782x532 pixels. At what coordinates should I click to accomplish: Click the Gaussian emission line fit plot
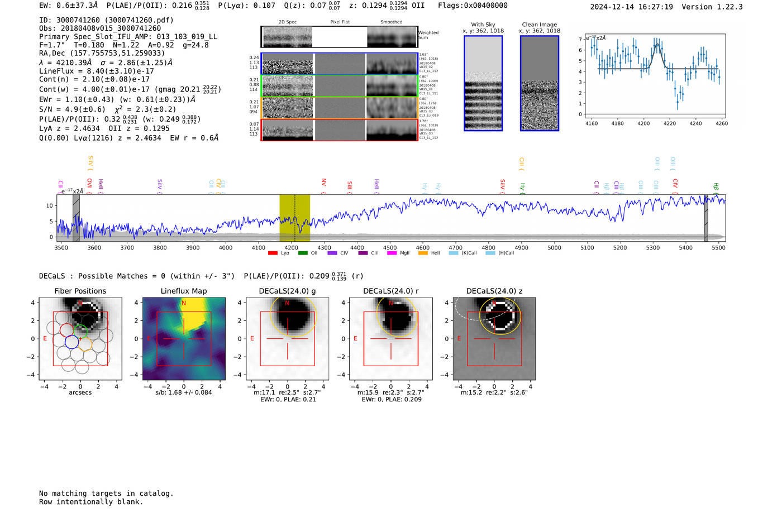click(x=655, y=76)
